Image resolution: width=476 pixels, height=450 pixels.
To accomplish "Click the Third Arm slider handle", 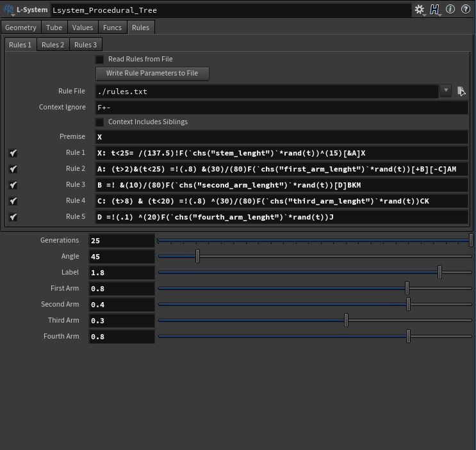I will (346, 321).
